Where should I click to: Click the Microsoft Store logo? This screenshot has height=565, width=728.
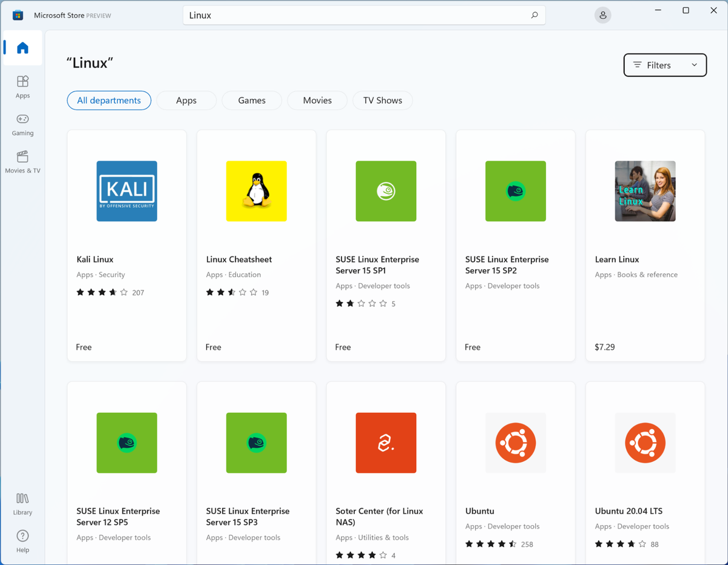pyautogui.click(x=18, y=15)
